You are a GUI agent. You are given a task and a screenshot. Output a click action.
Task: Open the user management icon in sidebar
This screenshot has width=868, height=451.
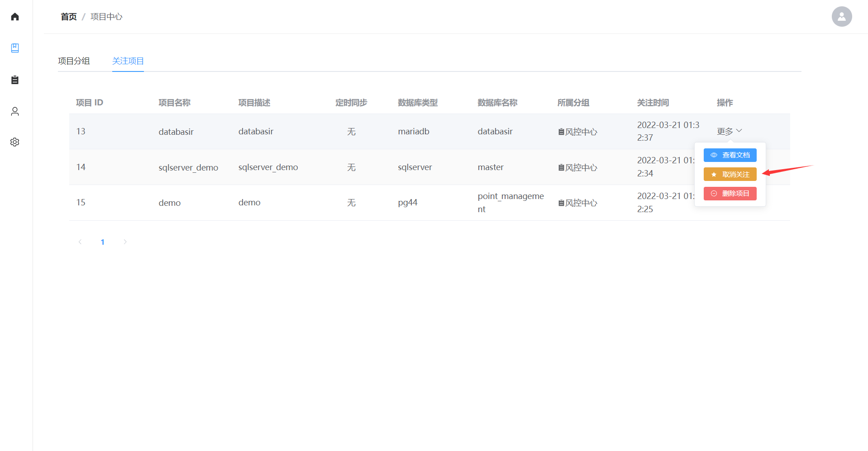(15, 111)
